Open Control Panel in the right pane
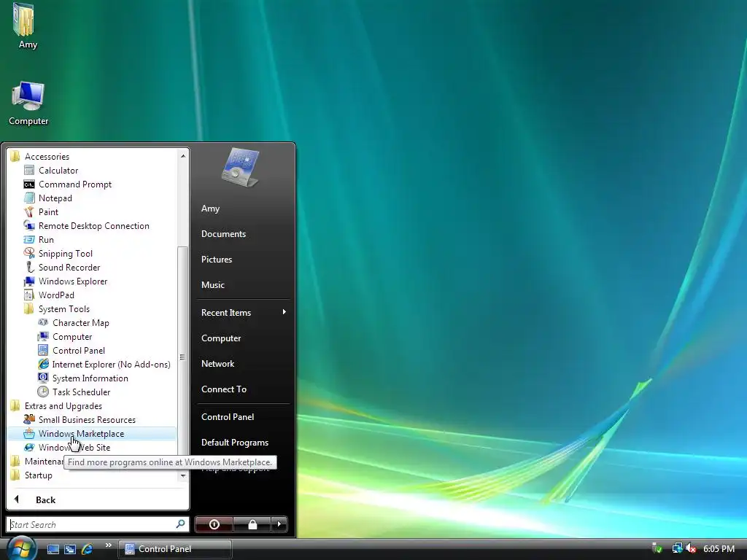Viewport: 747px width, 560px height. click(228, 416)
